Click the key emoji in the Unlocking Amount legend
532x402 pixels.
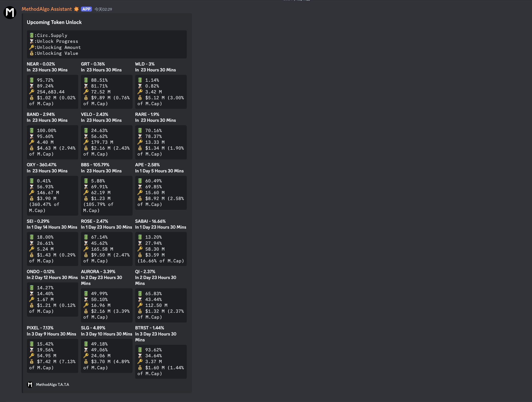coord(32,47)
